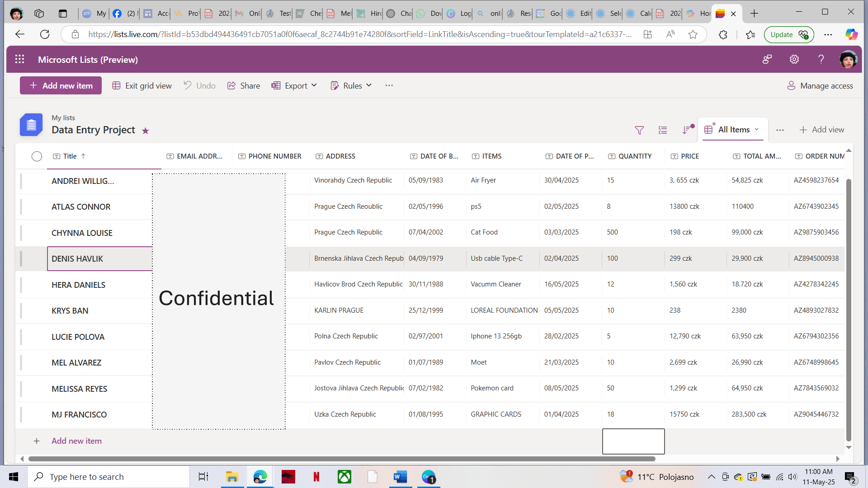Click the Data Entry Project list icon
The width and height of the screenshot is (868, 488).
[31, 125]
